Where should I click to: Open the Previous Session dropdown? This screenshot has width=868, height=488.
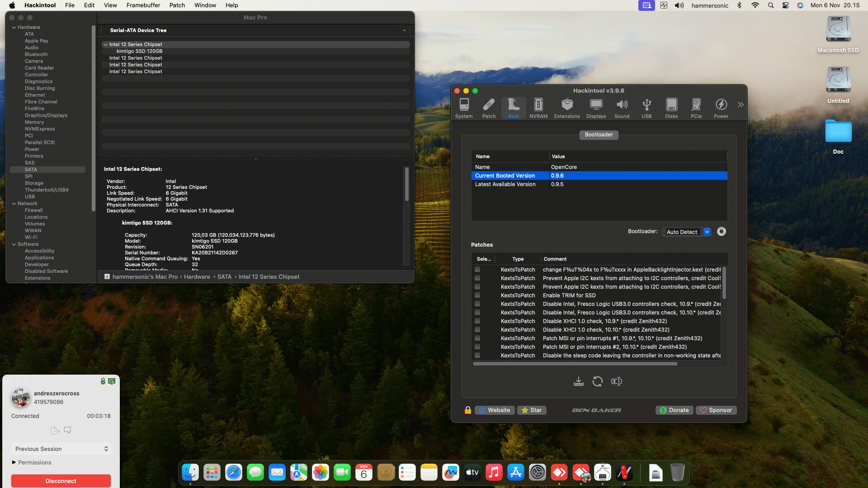click(61, 449)
